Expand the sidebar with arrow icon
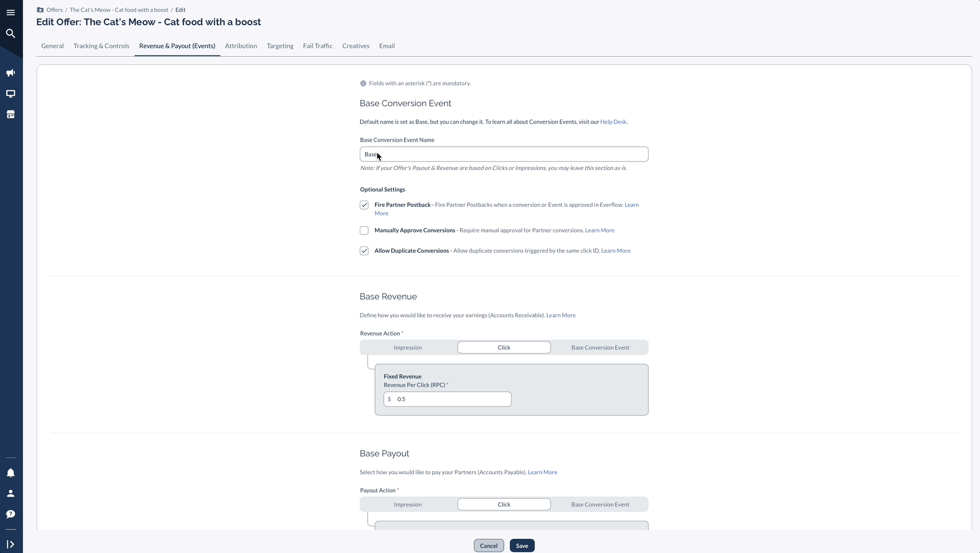 (x=11, y=545)
